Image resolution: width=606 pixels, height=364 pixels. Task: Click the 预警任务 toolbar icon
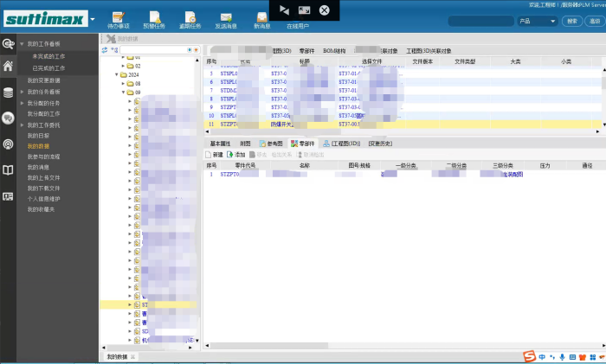coord(154,20)
